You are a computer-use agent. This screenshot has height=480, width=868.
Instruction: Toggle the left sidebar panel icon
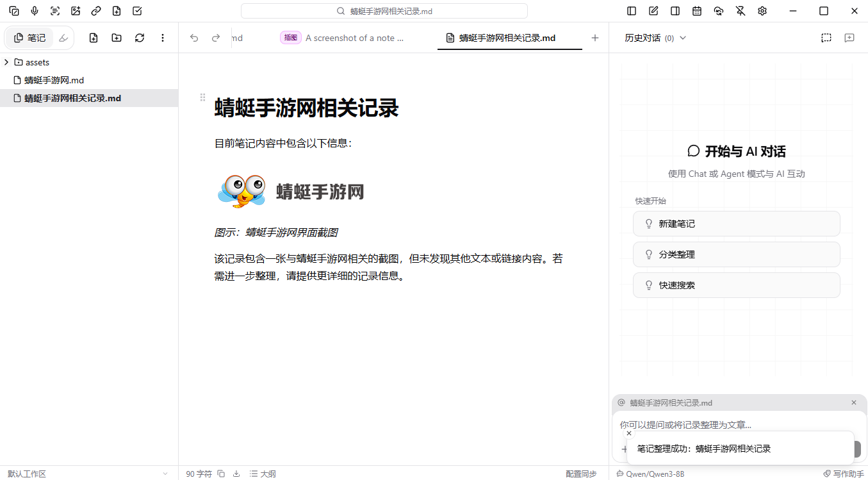632,11
